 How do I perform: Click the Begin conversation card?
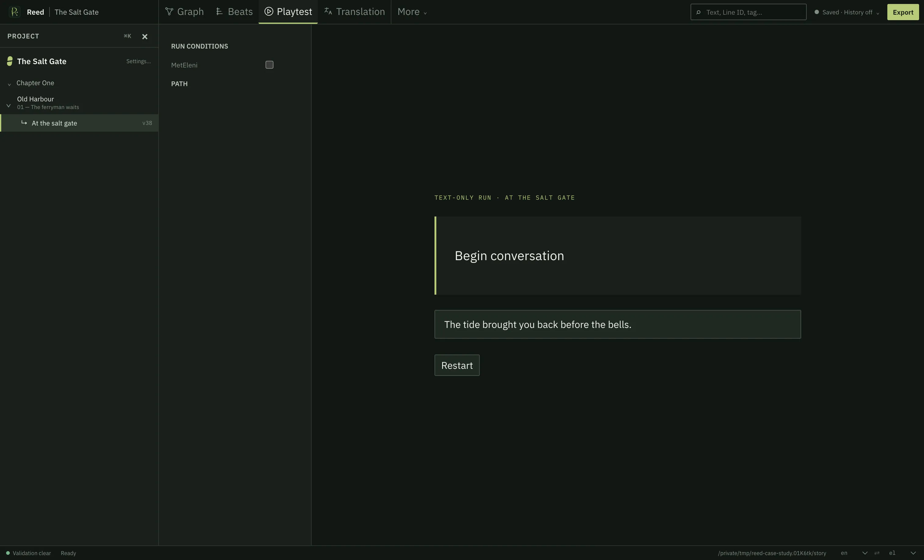[618, 256]
